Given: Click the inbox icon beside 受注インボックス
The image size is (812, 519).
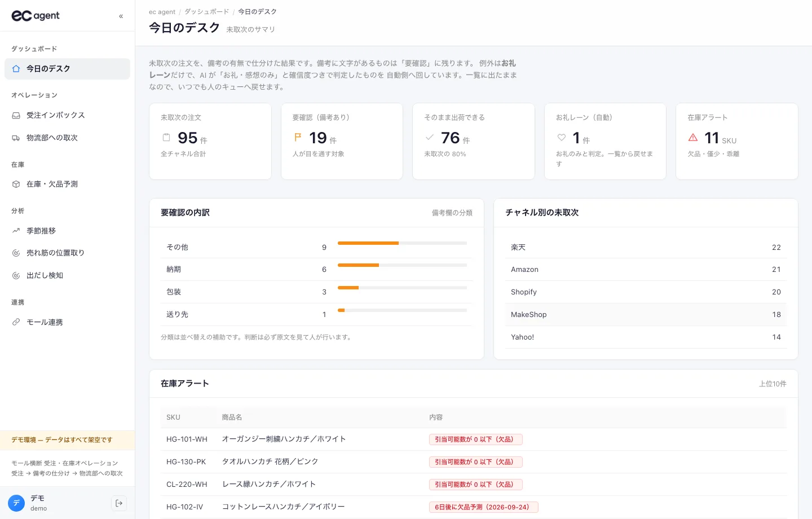Looking at the screenshot, I should [16, 115].
